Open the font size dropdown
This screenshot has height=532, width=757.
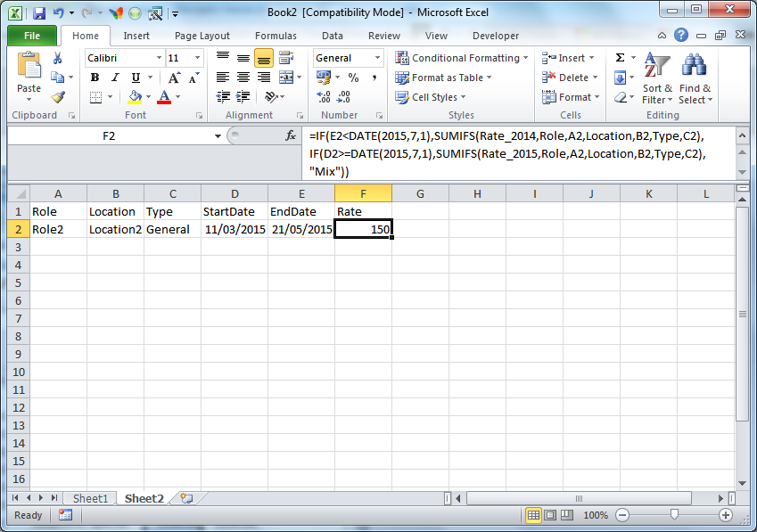click(x=197, y=58)
